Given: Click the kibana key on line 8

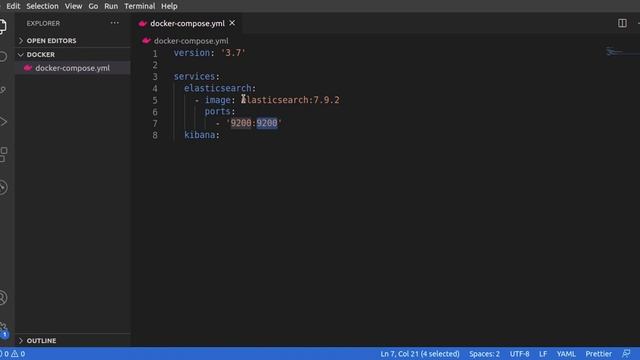Looking at the screenshot, I should click(x=200, y=135).
